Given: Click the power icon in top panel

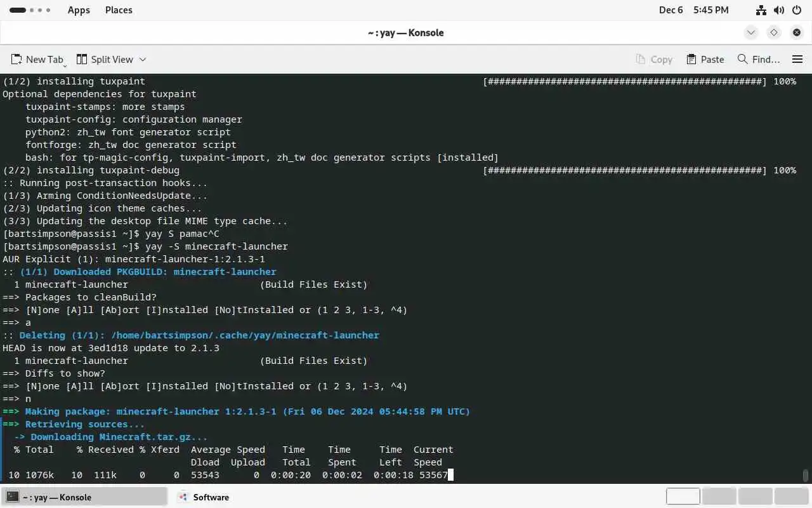Looking at the screenshot, I should 797,10.
